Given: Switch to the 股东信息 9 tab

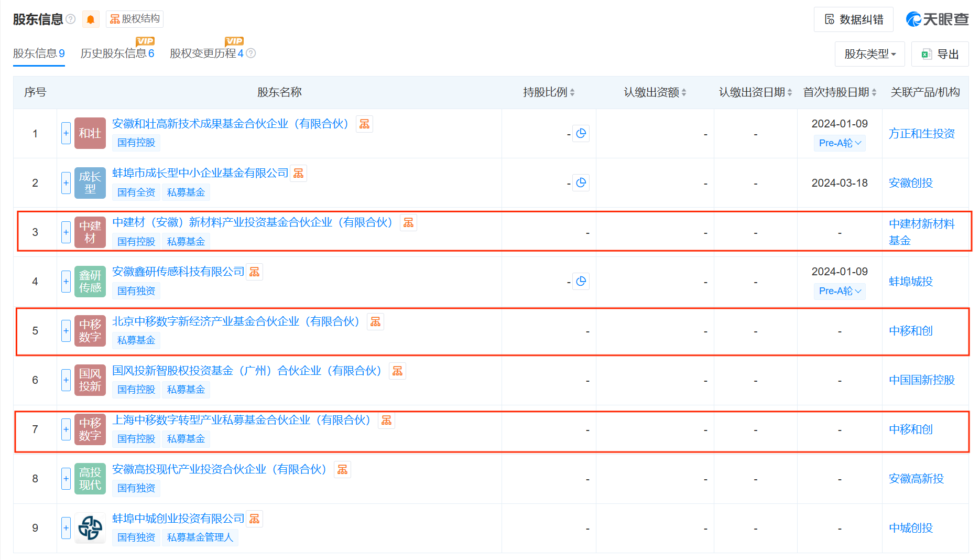Looking at the screenshot, I should pyautogui.click(x=39, y=53).
